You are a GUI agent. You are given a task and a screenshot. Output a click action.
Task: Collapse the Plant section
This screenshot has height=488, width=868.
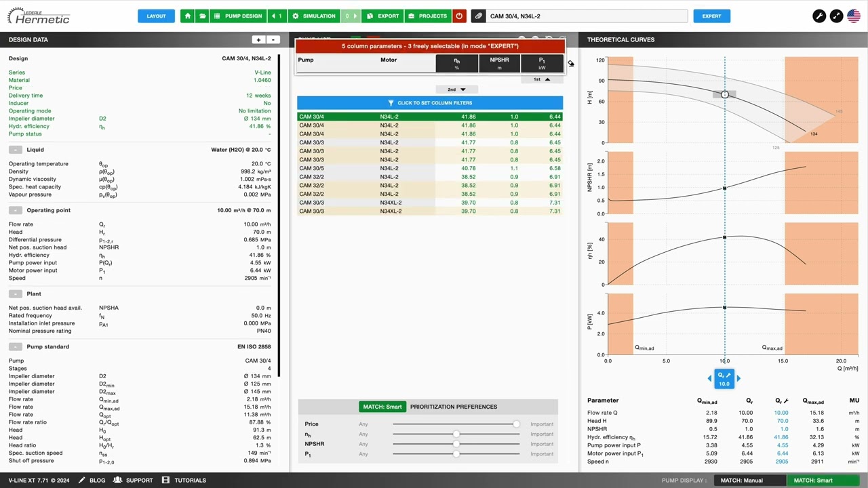click(15, 294)
